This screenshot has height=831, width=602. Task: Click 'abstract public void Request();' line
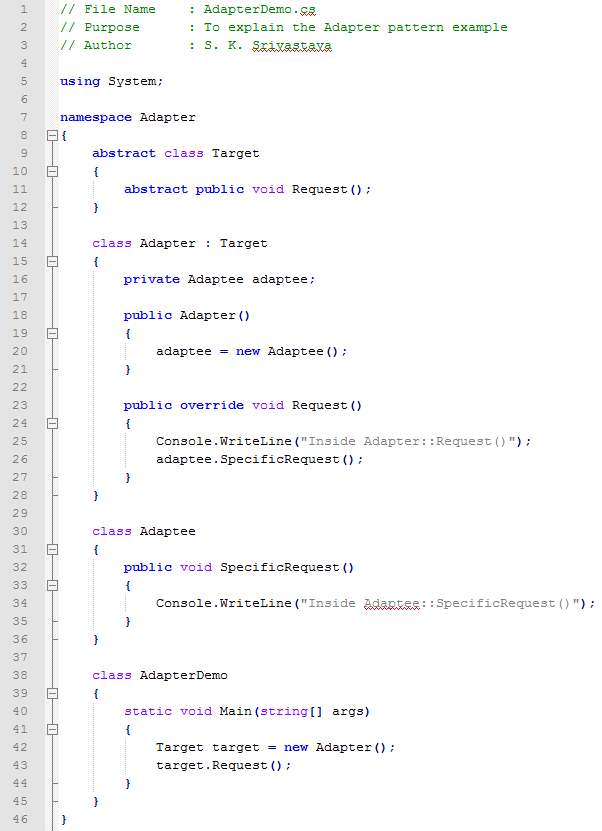click(247, 189)
